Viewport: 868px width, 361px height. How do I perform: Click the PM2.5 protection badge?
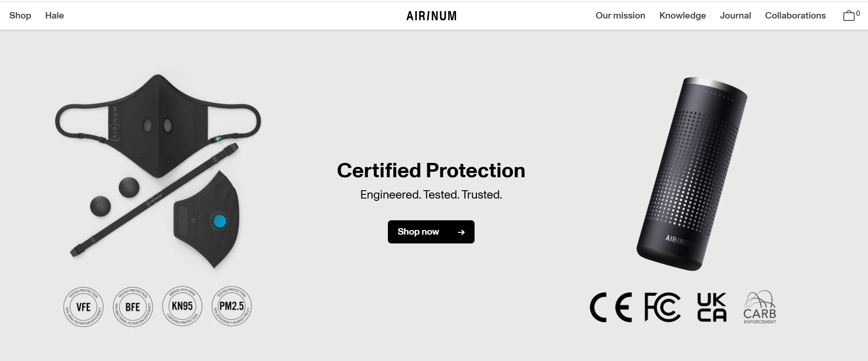[232, 306]
